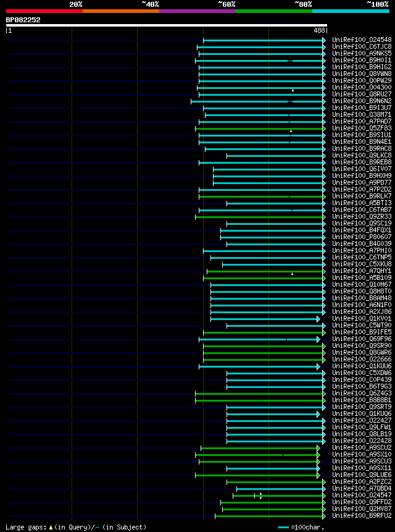
Task: Select UniRef100_P80607 hit label
Action: (362, 237)
